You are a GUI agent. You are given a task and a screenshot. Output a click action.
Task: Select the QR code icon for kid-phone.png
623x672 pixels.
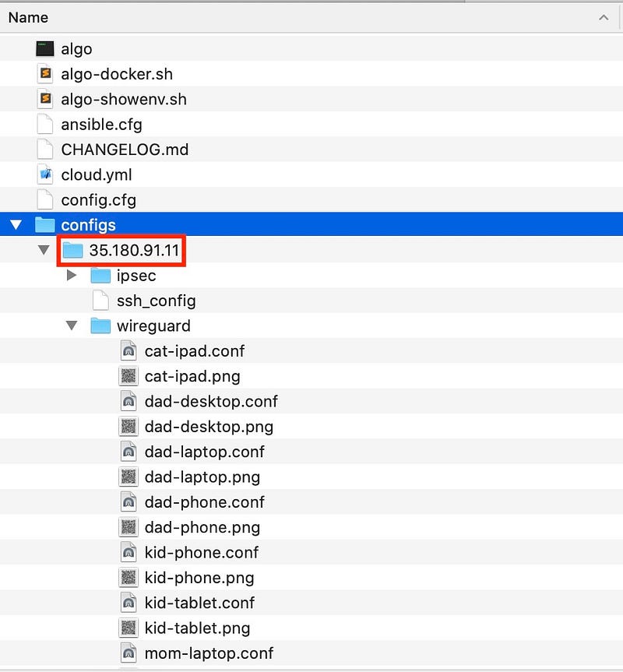pyautogui.click(x=128, y=577)
